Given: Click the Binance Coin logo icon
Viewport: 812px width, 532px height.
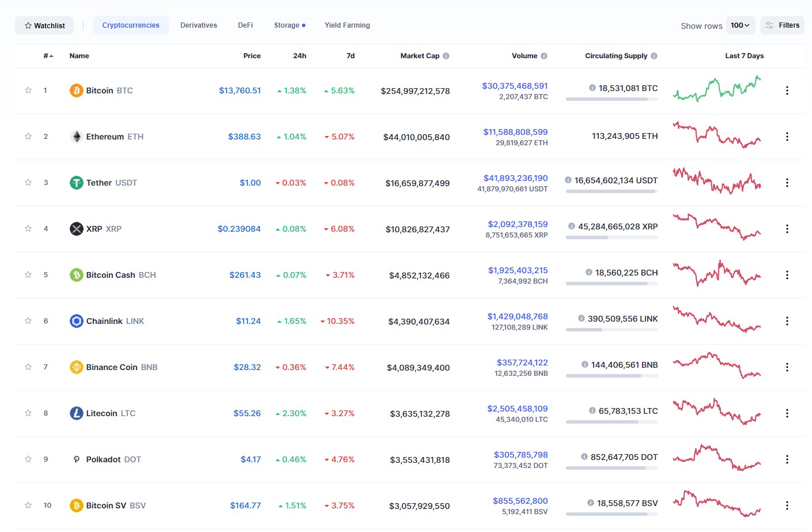Looking at the screenshot, I should click(x=76, y=367).
